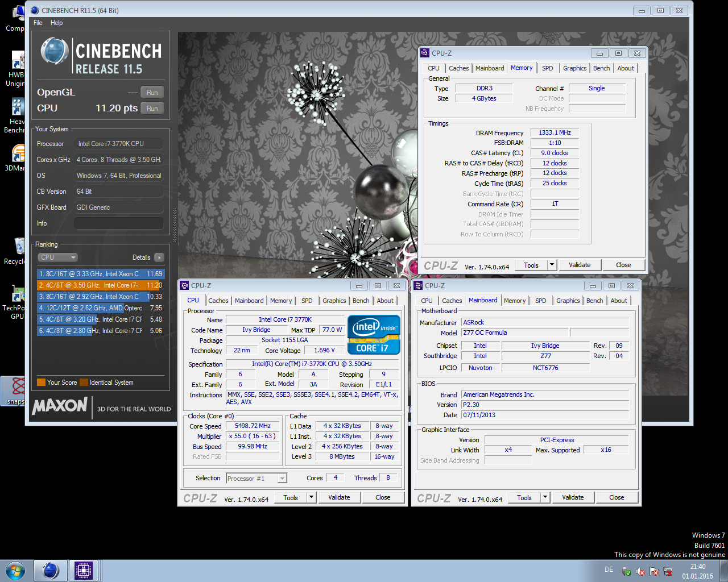728x582 pixels.
Task: Switch to Memory tab in Mainboard CPU-Z window
Action: (x=515, y=301)
